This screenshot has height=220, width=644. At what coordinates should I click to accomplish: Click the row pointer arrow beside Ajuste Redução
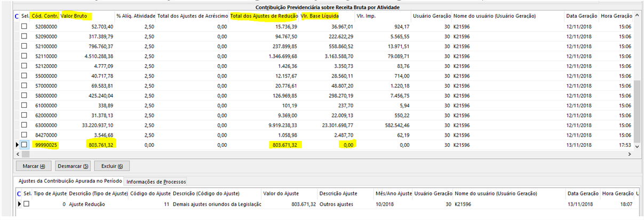tap(20, 204)
